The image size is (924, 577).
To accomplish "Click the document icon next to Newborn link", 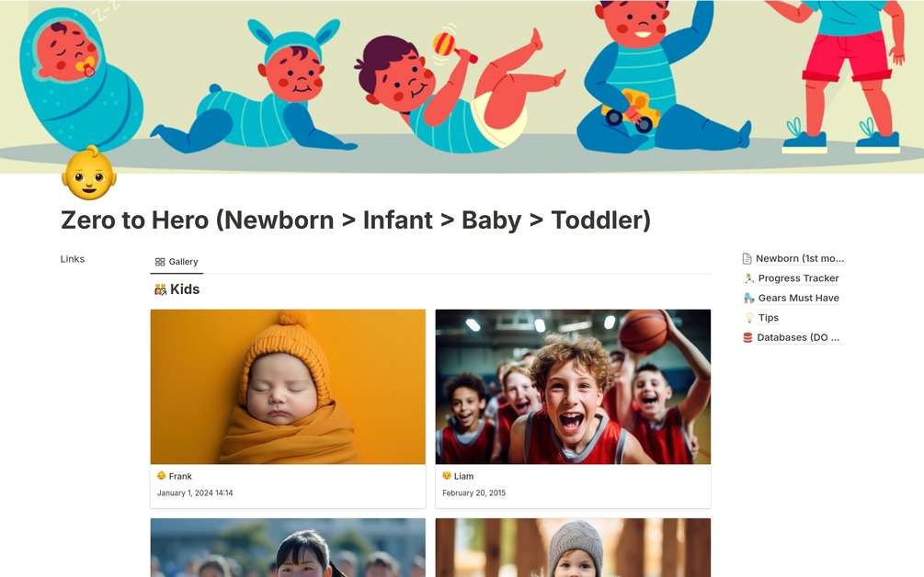I will click(747, 258).
